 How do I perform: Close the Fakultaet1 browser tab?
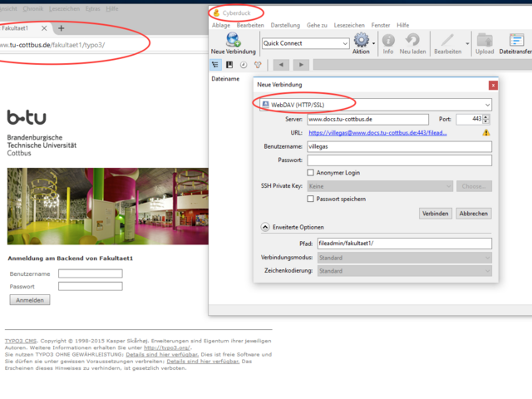(44, 28)
